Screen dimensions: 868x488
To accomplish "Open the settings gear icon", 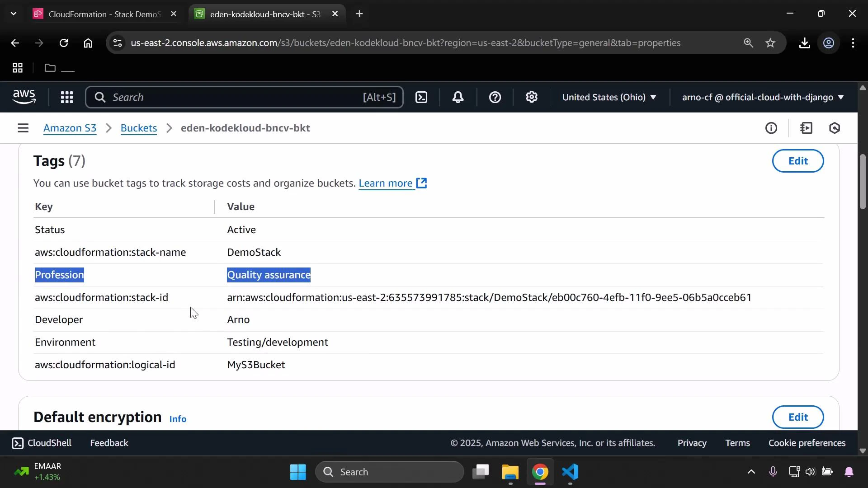I will click(532, 97).
